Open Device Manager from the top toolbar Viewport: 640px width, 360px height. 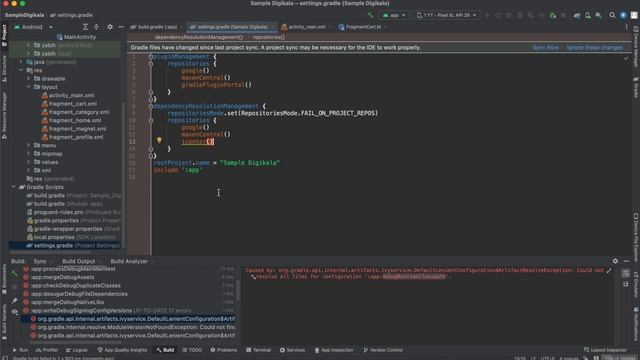point(587,15)
